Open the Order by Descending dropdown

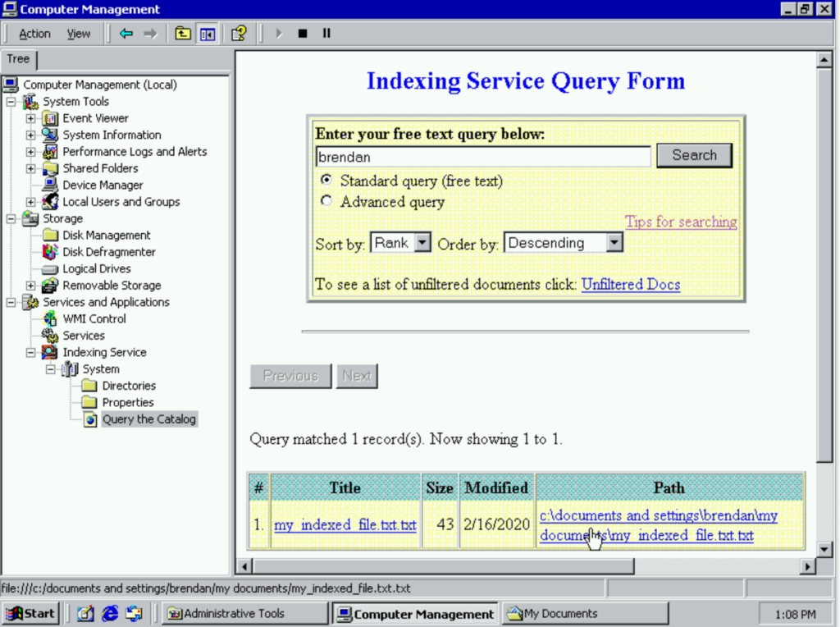tap(613, 242)
